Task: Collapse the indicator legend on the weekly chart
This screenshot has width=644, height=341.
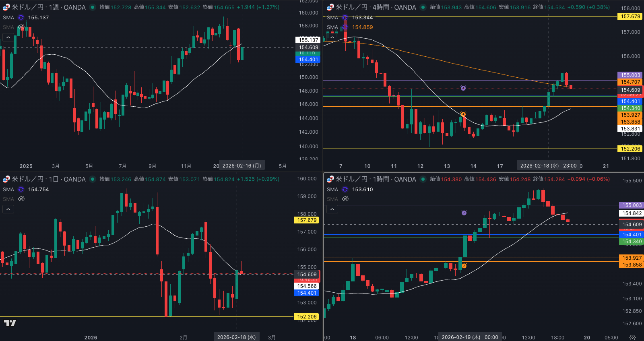Action: pyautogui.click(x=8, y=37)
